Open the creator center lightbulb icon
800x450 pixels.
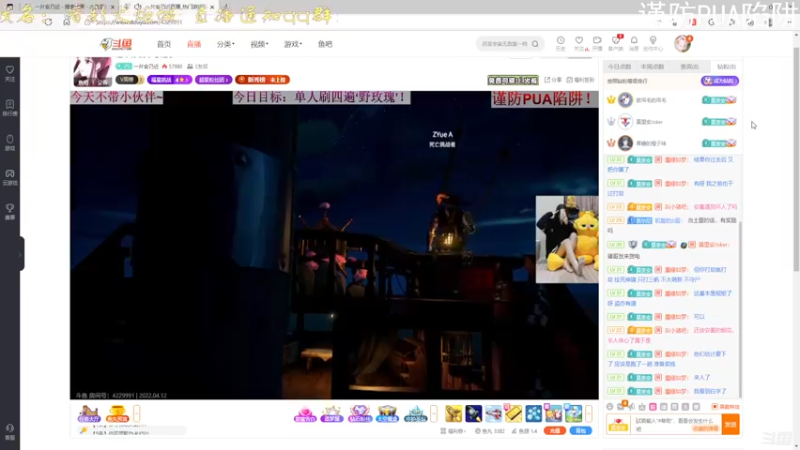pyautogui.click(x=653, y=43)
